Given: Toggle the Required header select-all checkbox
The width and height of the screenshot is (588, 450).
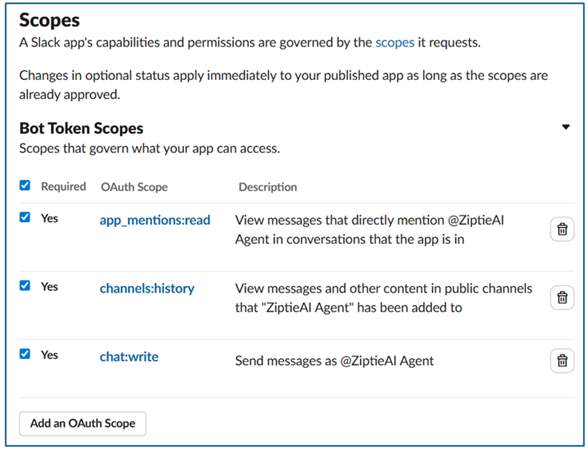Looking at the screenshot, I should [25, 185].
